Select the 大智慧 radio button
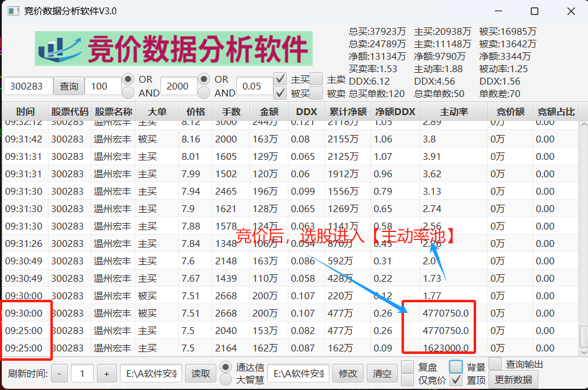Screen dimensions: 588x390 click(226, 379)
